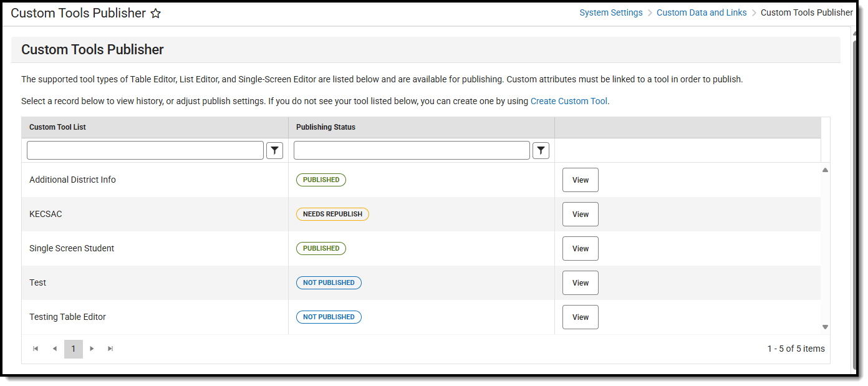Viewport: 868px width, 386px height.
Task: View the Additional District Info tool
Action: 580,180
